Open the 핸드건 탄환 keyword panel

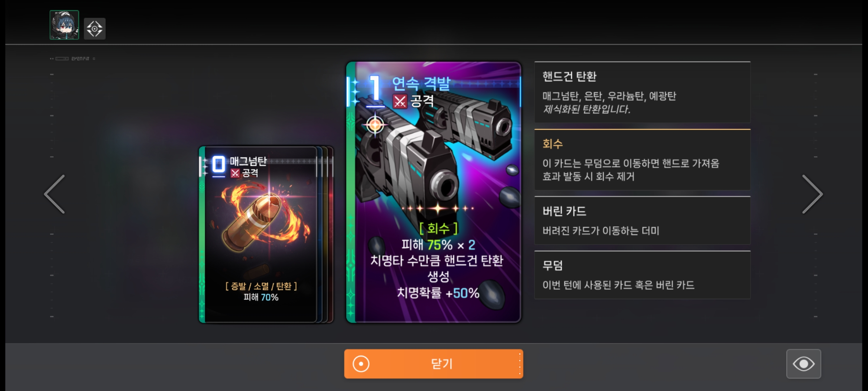coord(642,92)
